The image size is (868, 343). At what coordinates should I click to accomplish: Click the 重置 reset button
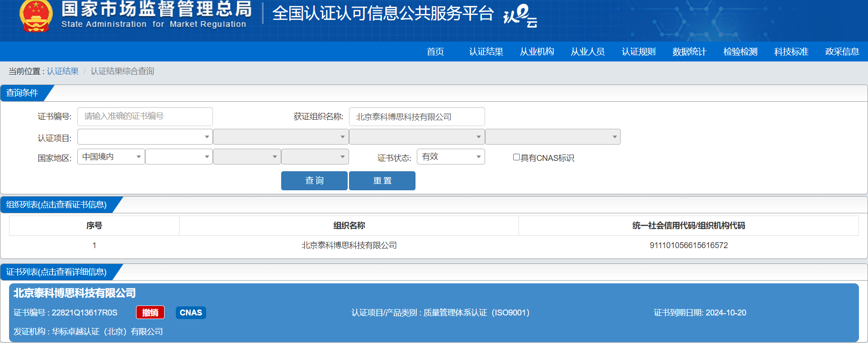coord(382,181)
